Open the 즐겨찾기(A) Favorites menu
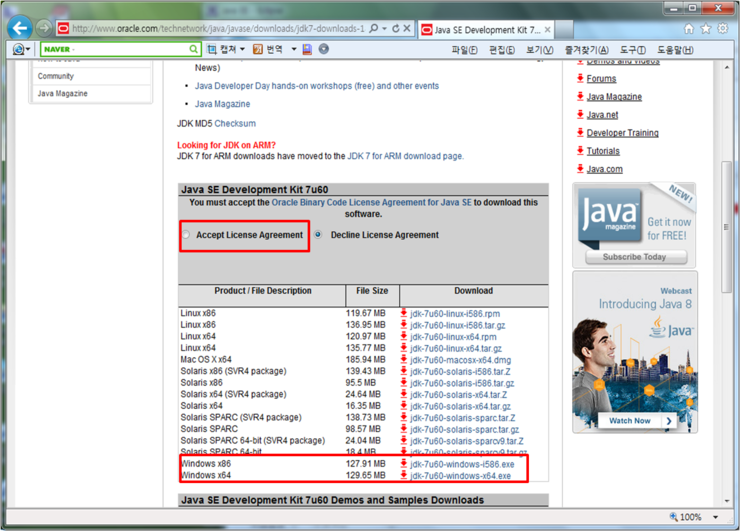740x531 pixels. [587, 50]
